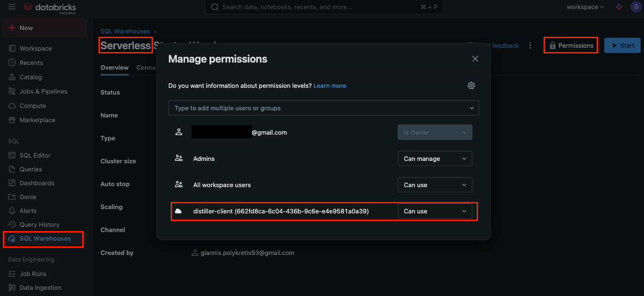Click the Permissions button
Screen dimensions: 644x296
(x=571, y=45)
